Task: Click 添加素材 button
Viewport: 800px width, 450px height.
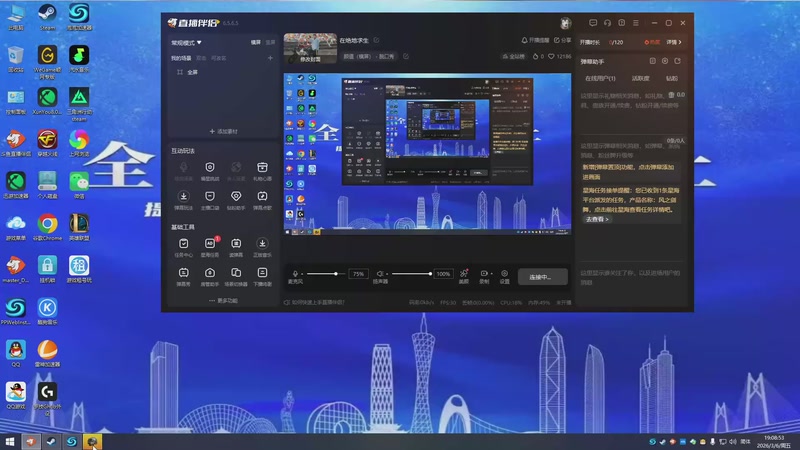Action: (x=223, y=132)
